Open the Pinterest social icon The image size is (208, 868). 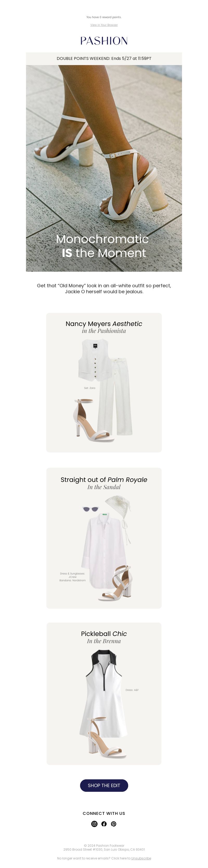click(114, 823)
